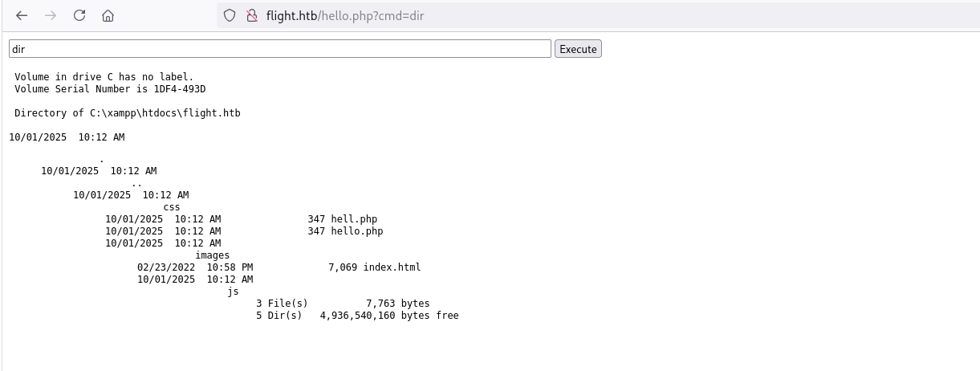The height and width of the screenshot is (371, 980).
Task: Click the hello.php filename in listing
Action: [x=356, y=231]
